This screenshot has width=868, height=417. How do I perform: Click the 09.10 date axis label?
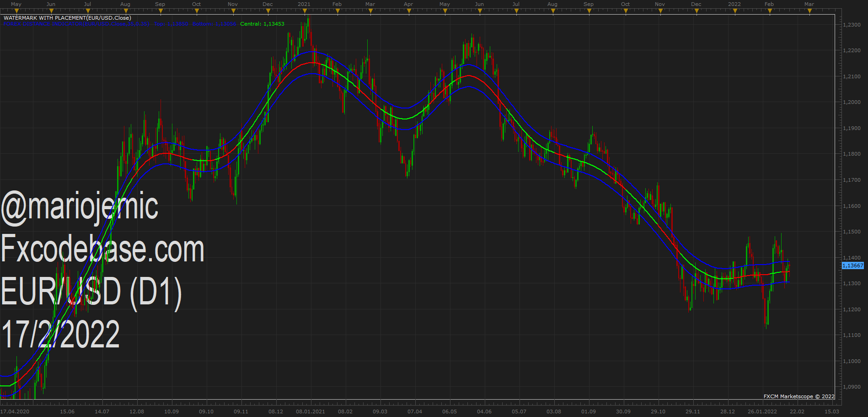coord(206,412)
